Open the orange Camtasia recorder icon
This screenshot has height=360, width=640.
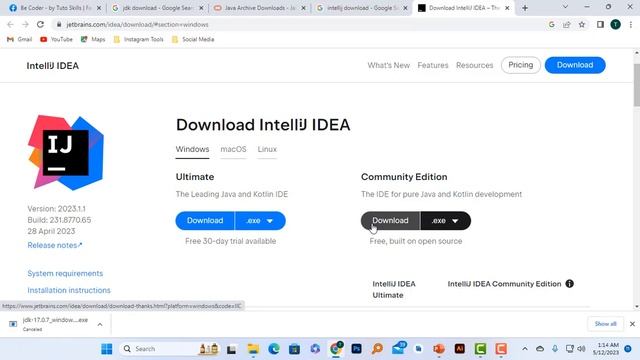coord(501,349)
